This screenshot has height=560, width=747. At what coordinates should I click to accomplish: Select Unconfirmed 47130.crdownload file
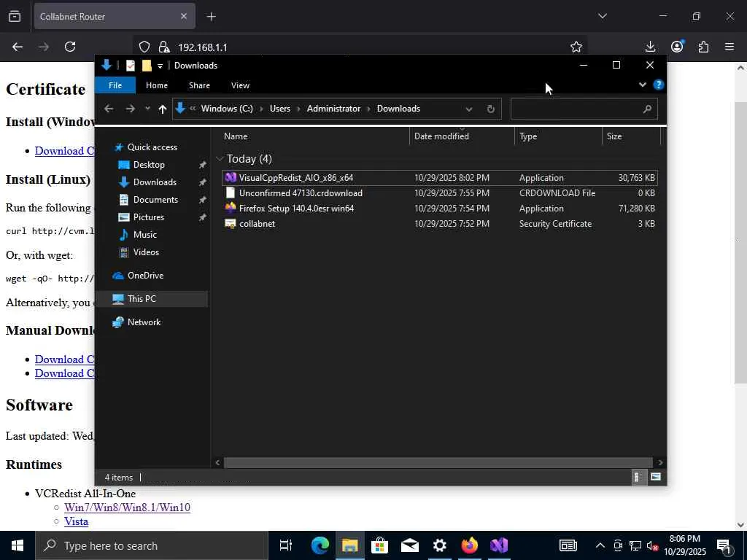(439, 192)
